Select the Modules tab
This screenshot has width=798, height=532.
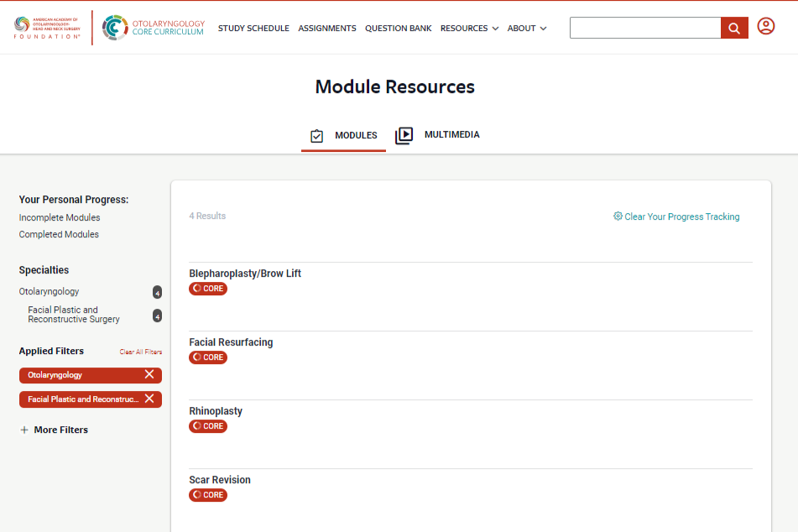(x=344, y=136)
